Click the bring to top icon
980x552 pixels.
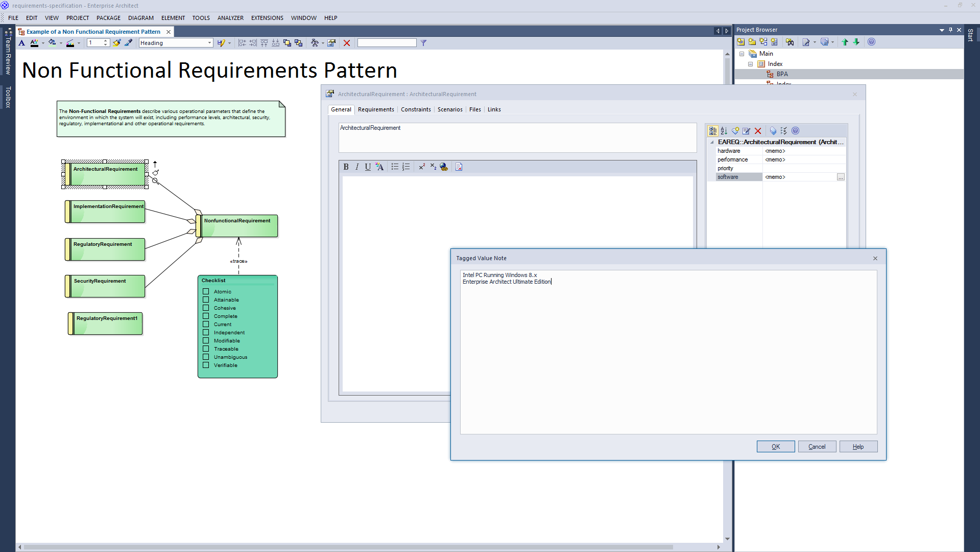tap(287, 43)
